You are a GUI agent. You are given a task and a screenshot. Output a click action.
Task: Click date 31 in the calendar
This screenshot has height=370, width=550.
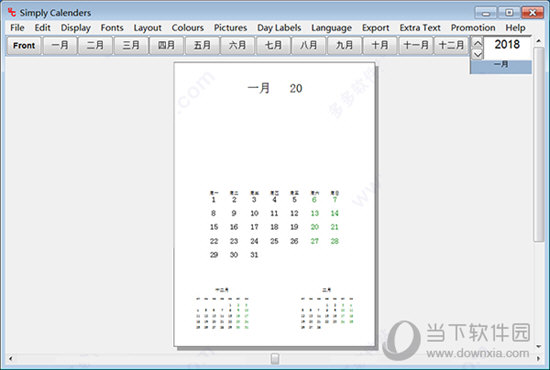click(254, 255)
